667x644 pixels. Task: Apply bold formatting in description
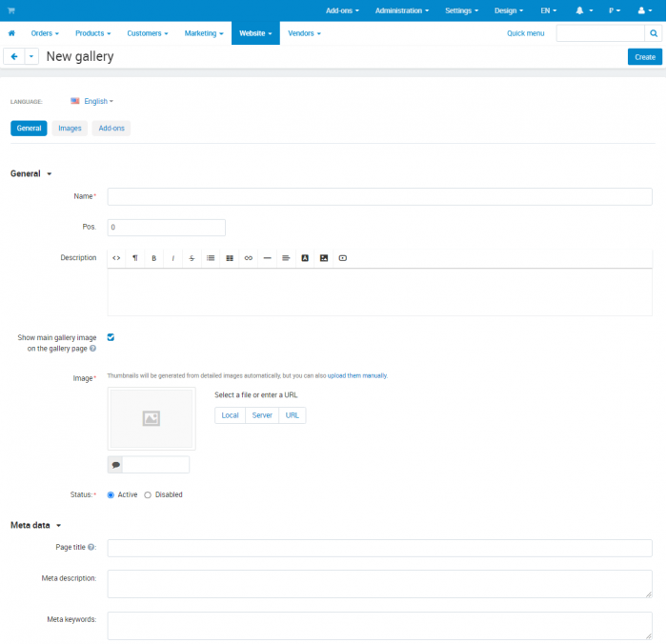coord(154,258)
